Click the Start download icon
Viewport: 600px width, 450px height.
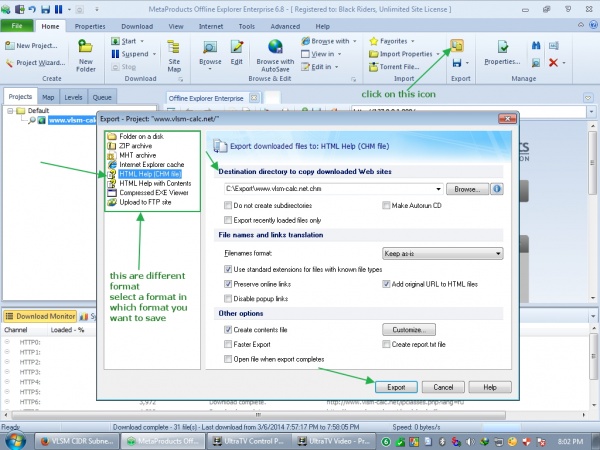115,41
